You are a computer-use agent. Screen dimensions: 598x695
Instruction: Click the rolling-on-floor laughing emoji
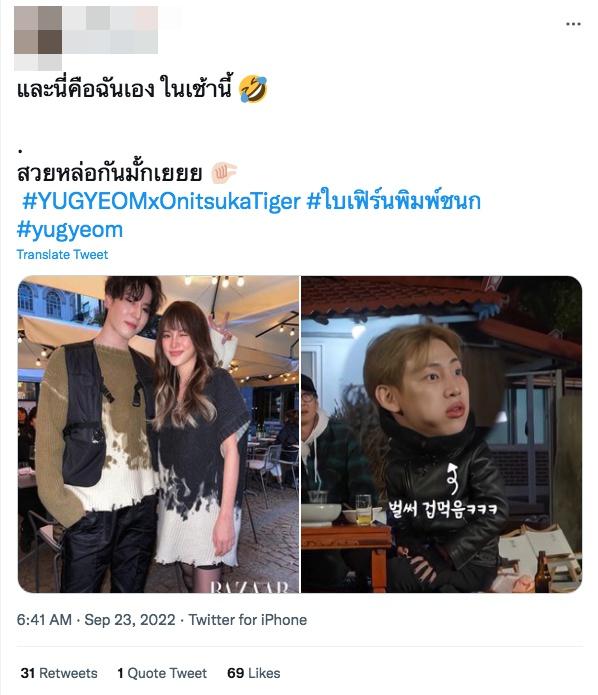tap(253, 89)
